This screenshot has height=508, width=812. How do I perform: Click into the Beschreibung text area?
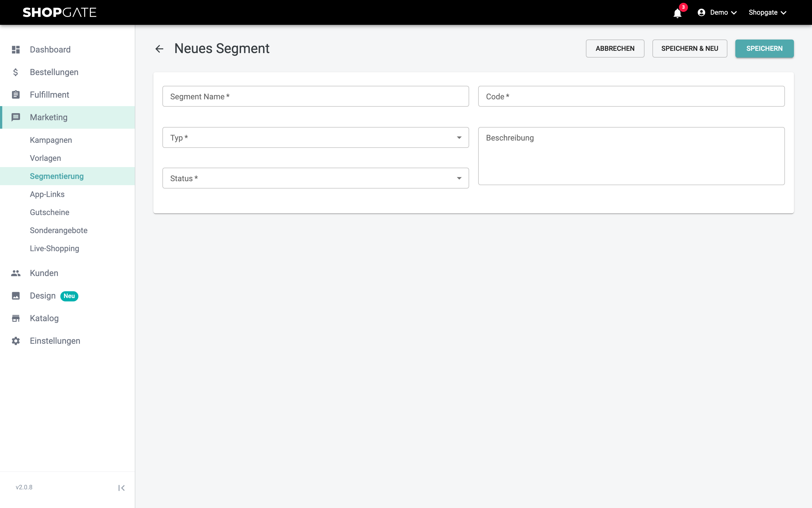[631, 156]
